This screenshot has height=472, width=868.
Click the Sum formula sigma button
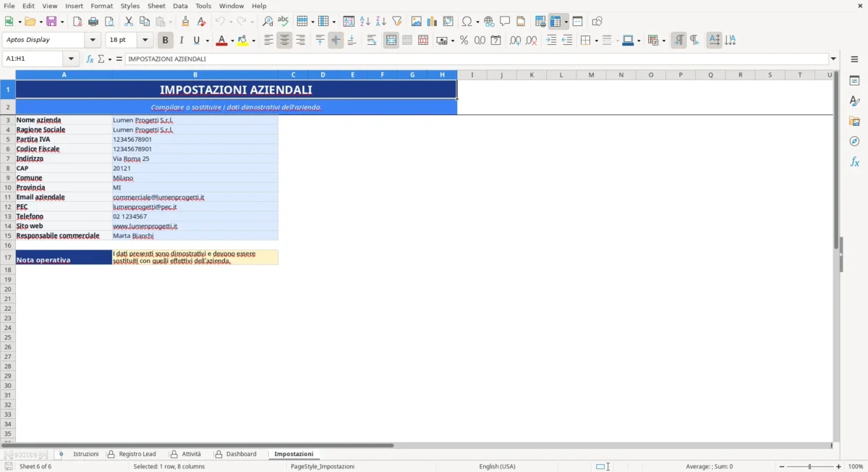click(x=101, y=59)
